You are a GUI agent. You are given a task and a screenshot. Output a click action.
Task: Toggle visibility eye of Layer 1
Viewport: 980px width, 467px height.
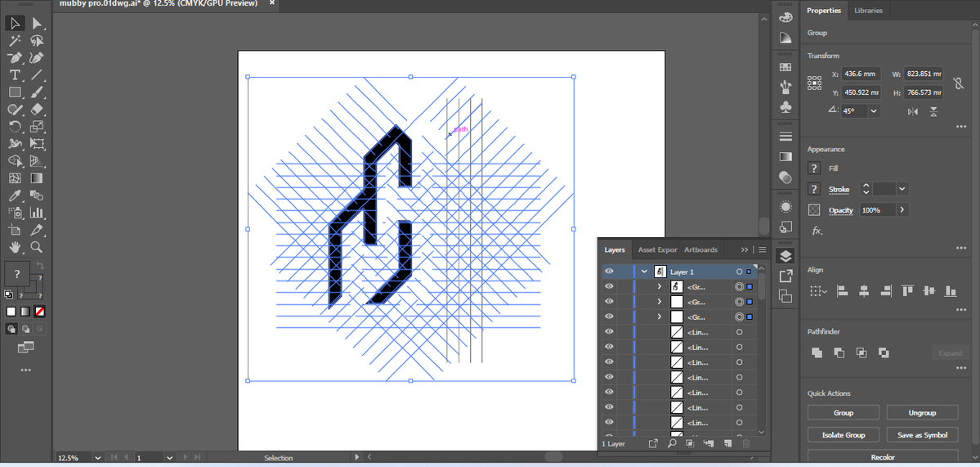(610, 272)
